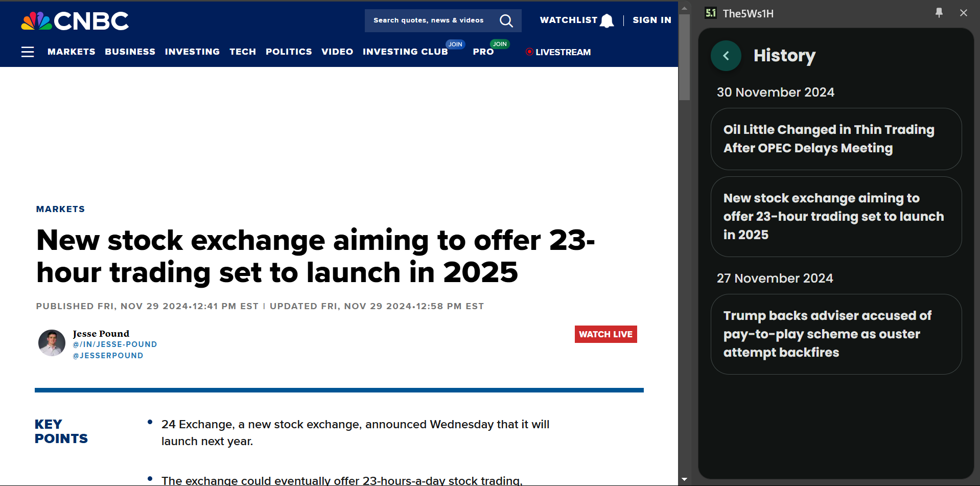This screenshot has width=980, height=486.
Task: Click the CNBC peacock logo
Action: click(75, 21)
